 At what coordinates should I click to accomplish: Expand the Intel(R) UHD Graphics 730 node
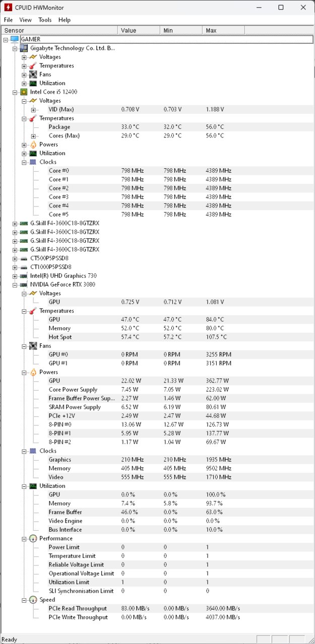tap(15, 276)
